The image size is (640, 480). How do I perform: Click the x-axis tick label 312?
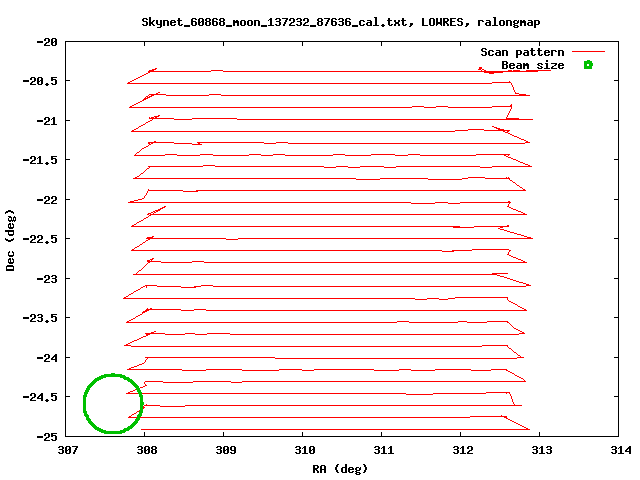[x=463, y=450]
